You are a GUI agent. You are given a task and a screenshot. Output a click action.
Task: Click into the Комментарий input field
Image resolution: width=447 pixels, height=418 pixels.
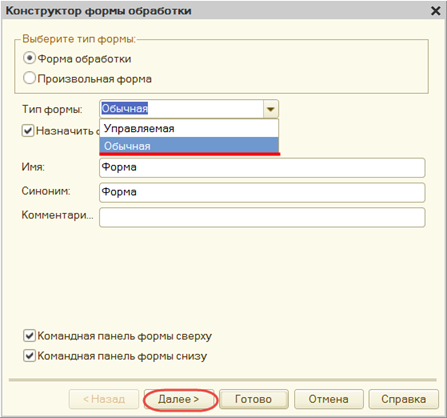click(262, 217)
